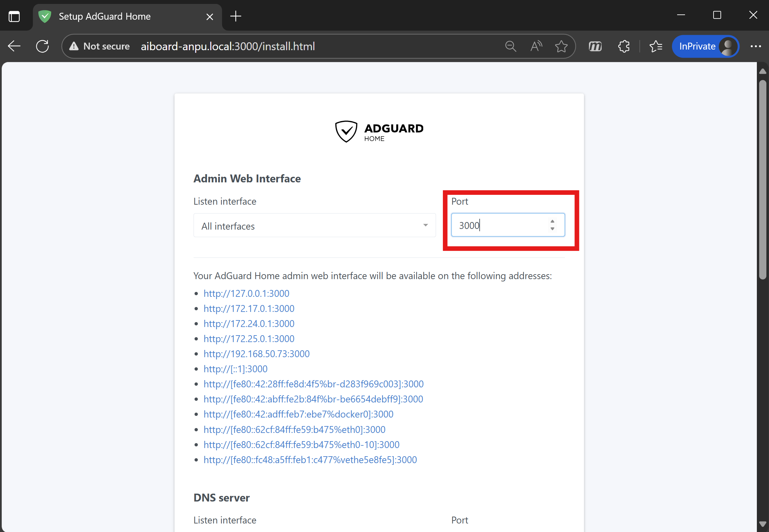Click the Not secure warning indicator
The image size is (769, 532).
pos(100,46)
